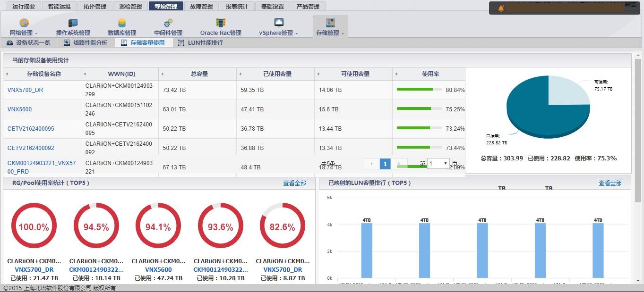Viewport: 644px width, 292px height.
Task: Expand the 网络管理 dropdown arrow
Action: click(36, 33)
